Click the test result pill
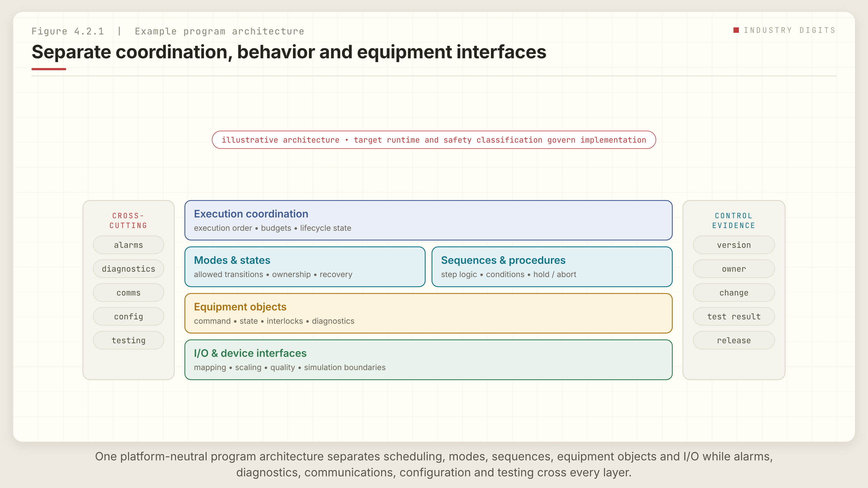 733,317
